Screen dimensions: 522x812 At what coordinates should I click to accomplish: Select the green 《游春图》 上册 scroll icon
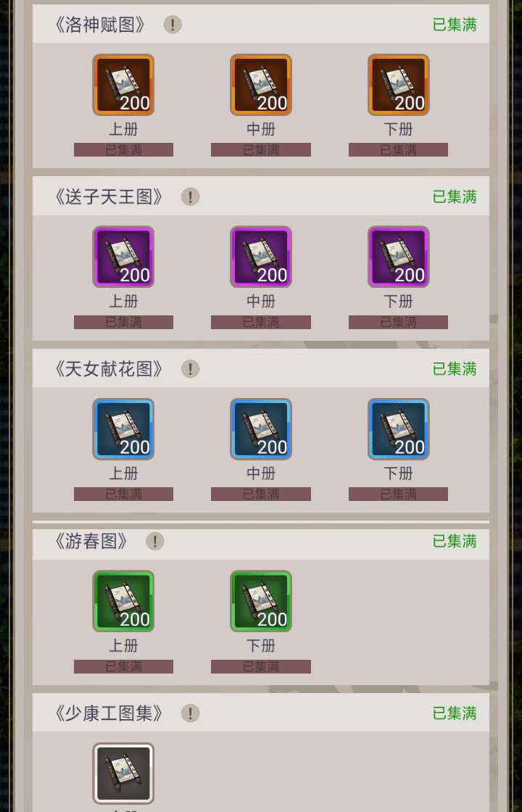tap(123, 601)
